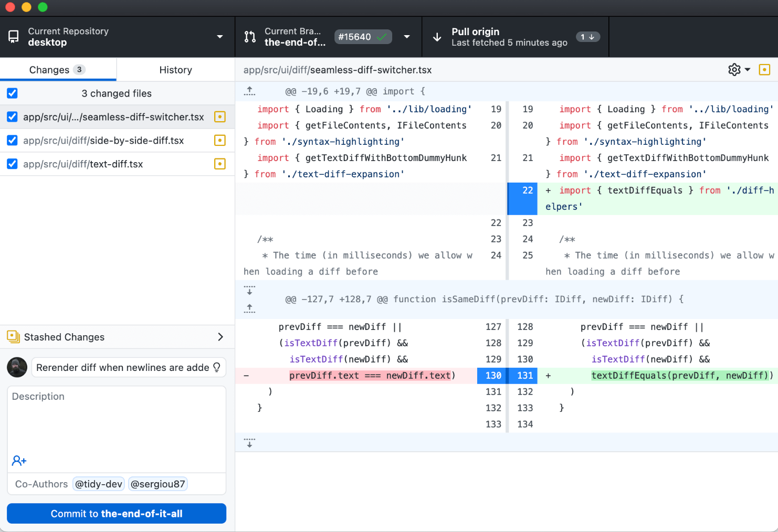Open the Current Branch dropdown arrow

tap(407, 37)
